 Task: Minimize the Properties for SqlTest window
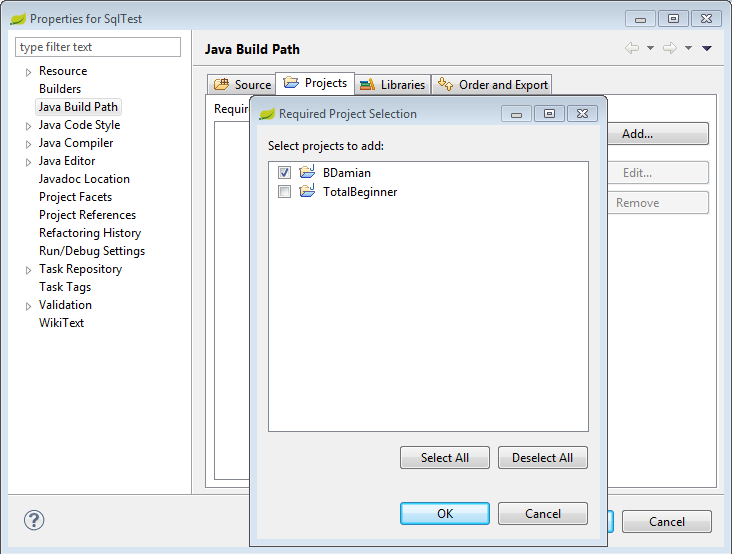click(640, 19)
